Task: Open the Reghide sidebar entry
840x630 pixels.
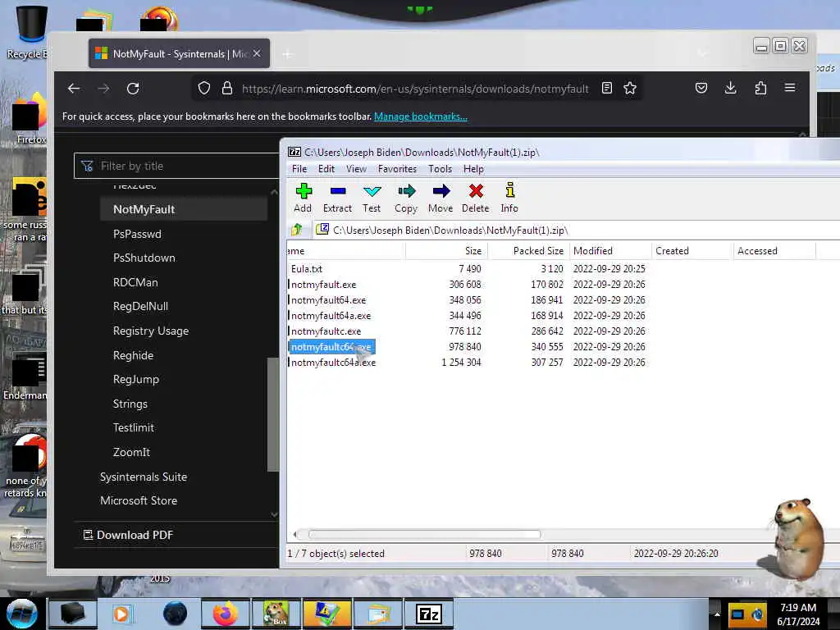Action: click(133, 355)
